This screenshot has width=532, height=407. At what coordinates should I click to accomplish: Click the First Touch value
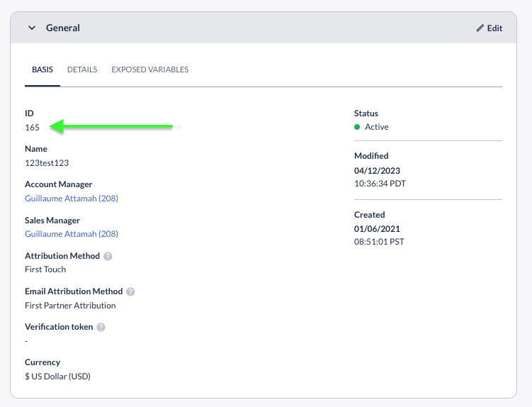(45, 269)
